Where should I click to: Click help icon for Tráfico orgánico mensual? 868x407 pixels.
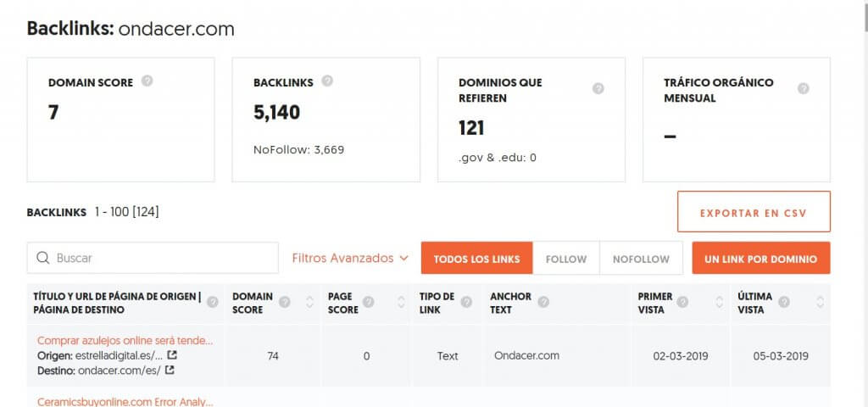804,88
